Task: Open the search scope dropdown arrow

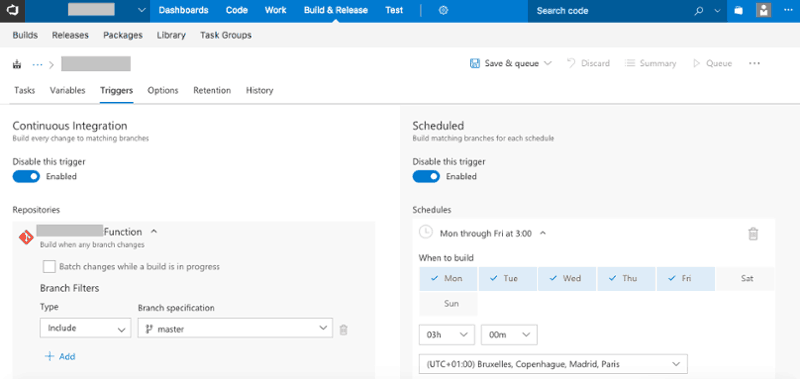Action: (x=717, y=11)
